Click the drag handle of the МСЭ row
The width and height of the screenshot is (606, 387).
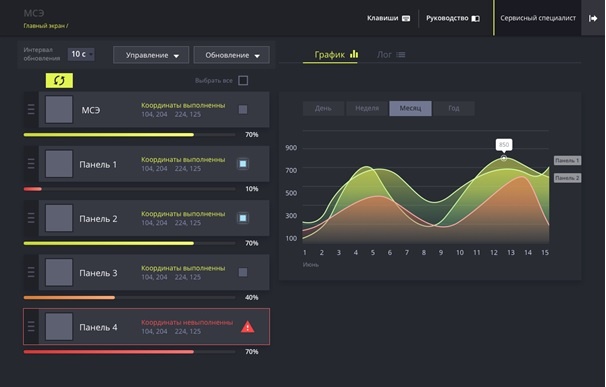[x=31, y=109]
